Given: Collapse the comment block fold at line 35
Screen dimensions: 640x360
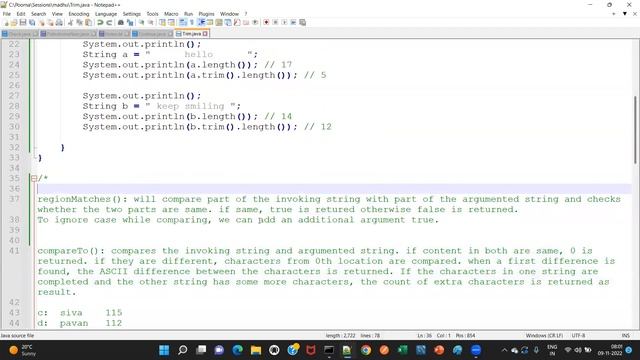Looking at the screenshot, I should click(x=34, y=178).
